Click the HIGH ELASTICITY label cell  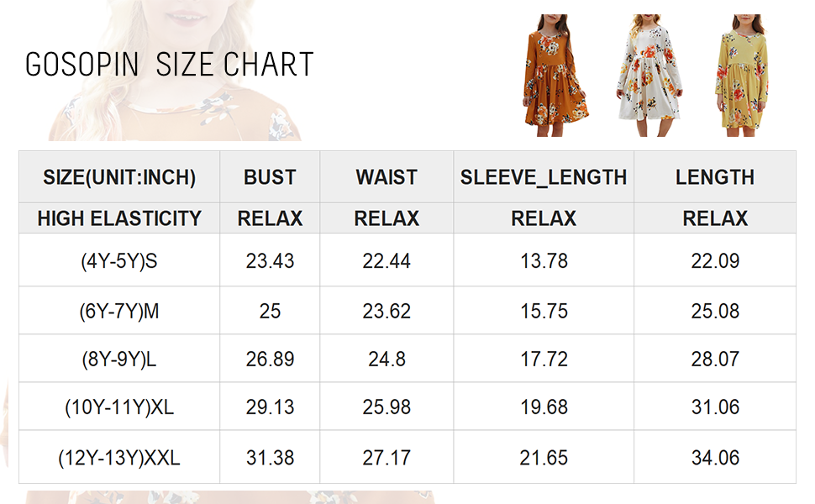[119, 218]
